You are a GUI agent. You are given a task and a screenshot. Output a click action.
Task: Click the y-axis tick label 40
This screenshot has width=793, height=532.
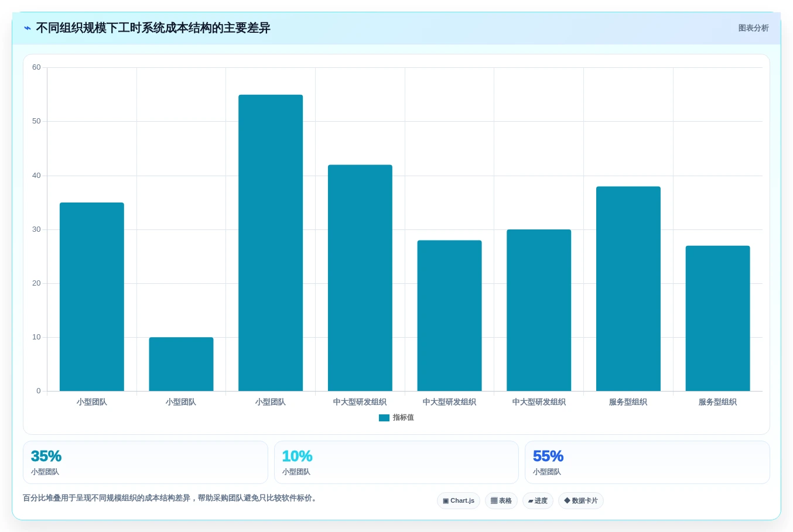click(36, 176)
